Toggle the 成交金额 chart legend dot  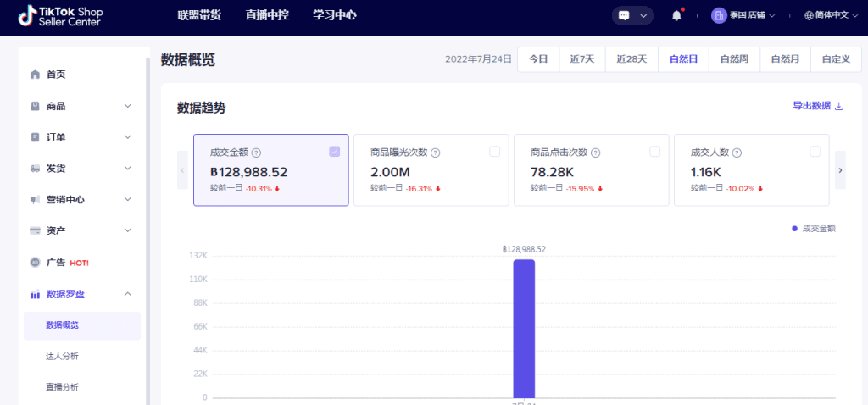pos(794,229)
